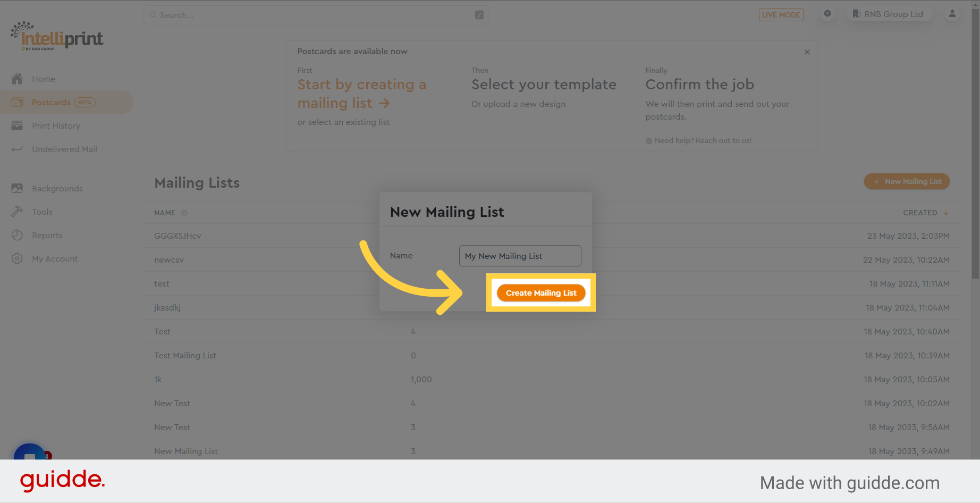This screenshot has height=503, width=980.
Task: Click the Search box at top
Action: [316, 15]
